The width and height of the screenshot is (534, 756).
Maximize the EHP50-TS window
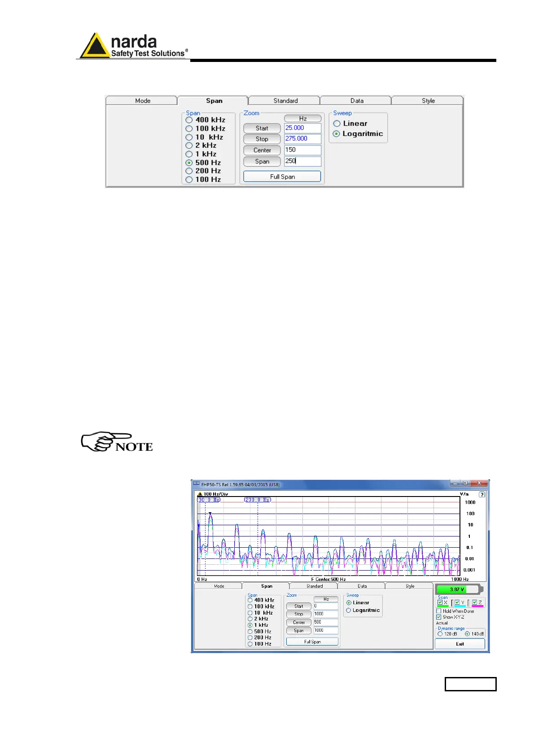tap(465, 483)
